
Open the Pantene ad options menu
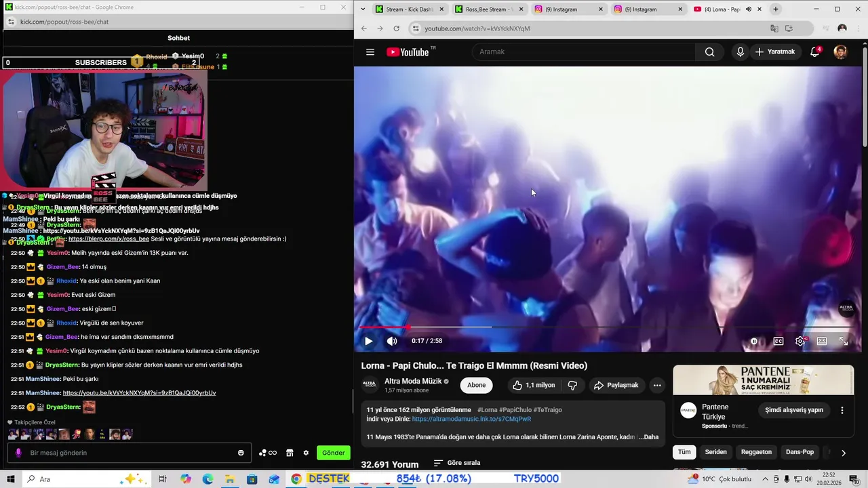click(x=842, y=410)
